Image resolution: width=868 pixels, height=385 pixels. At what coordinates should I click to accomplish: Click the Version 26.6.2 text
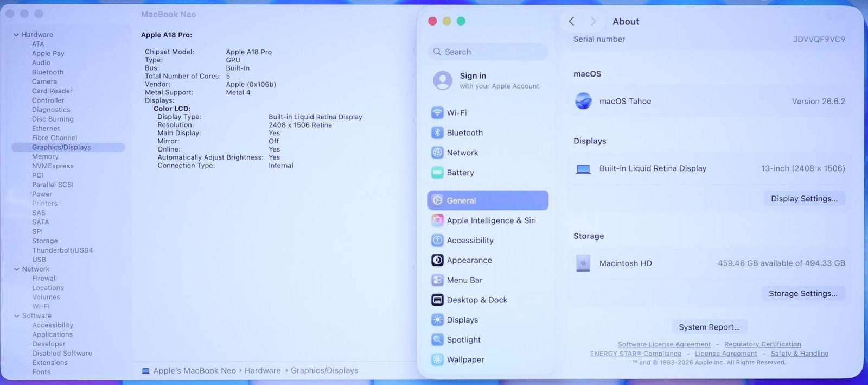(x=818, y=101)
